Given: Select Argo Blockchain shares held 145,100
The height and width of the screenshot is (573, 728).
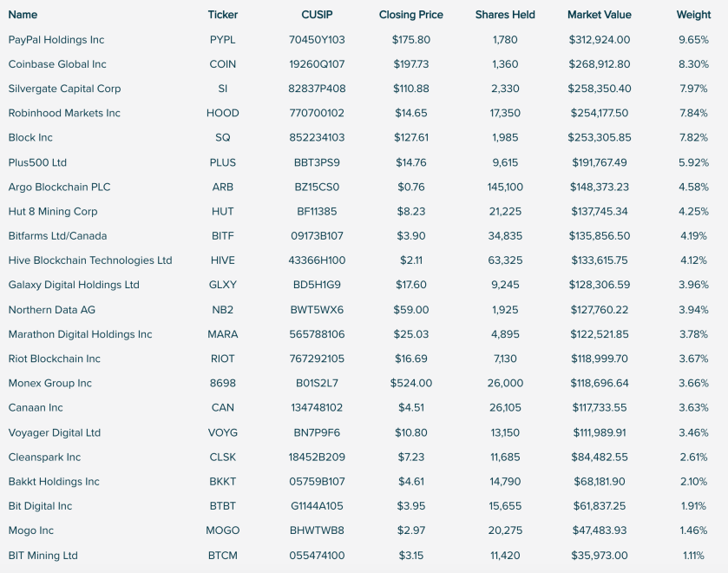Looking at the screenshot, I should [505, 187].
